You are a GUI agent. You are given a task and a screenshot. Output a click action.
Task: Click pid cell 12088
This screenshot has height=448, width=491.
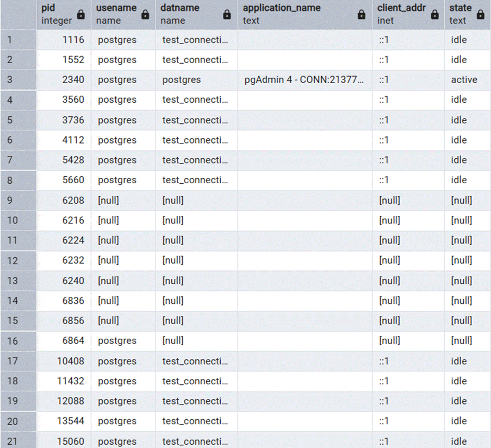(x=64, y=401)
